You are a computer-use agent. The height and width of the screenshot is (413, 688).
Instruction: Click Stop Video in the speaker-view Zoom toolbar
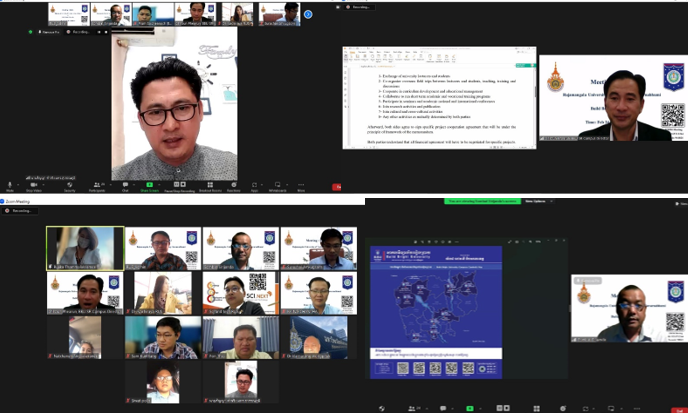point(34,187)
